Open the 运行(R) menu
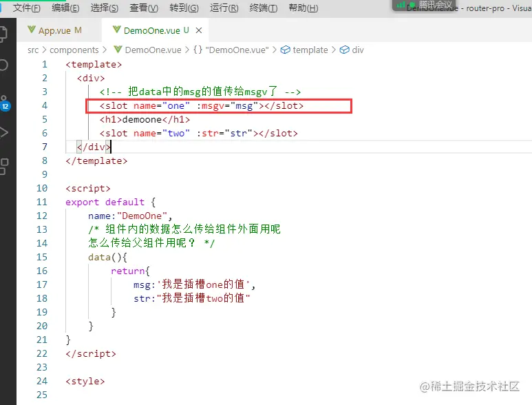 [x=224, y=8]
